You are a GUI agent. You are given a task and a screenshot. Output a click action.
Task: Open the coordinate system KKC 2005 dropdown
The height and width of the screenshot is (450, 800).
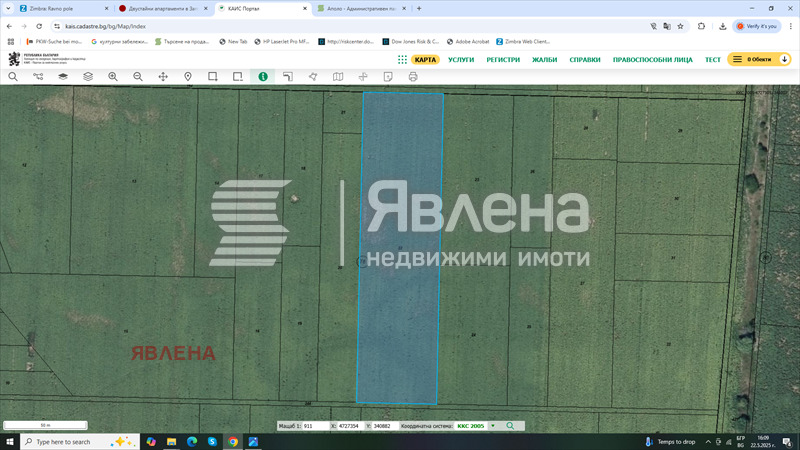(492, 426)
